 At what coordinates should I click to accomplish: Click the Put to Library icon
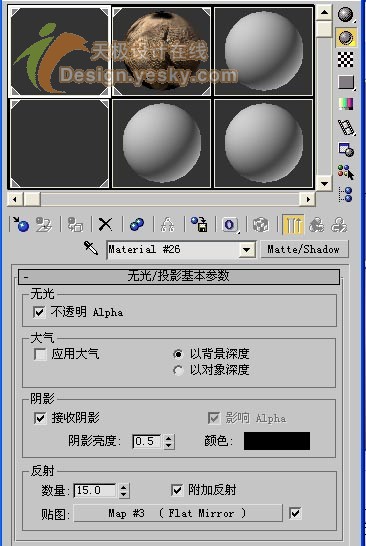199,225
